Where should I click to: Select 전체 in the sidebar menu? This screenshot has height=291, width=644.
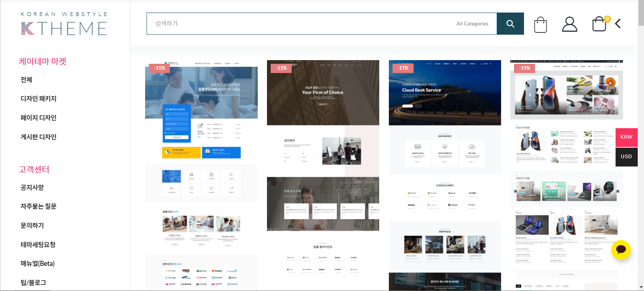click(26, 80)
